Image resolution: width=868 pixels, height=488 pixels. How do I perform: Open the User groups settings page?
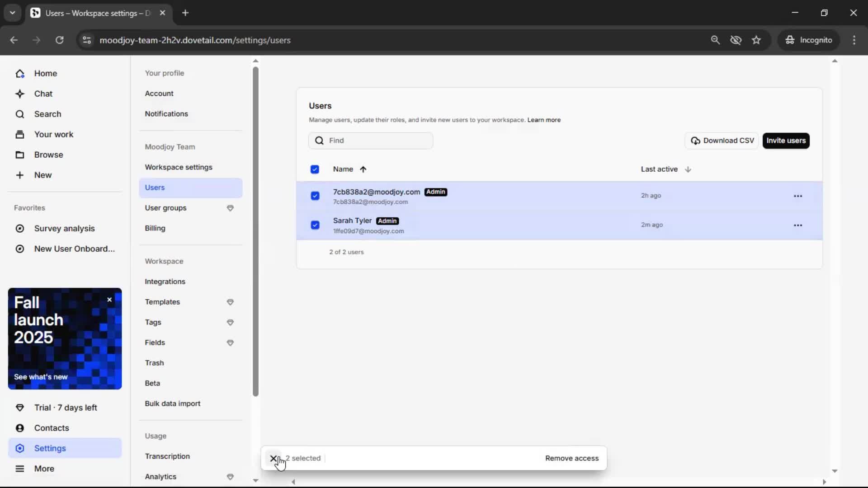click(x=165, y=208)
